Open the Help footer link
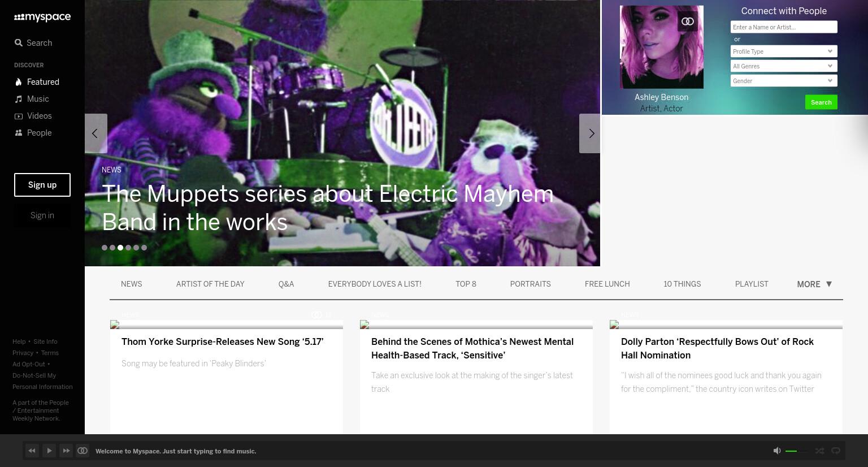 click(19, 341)
